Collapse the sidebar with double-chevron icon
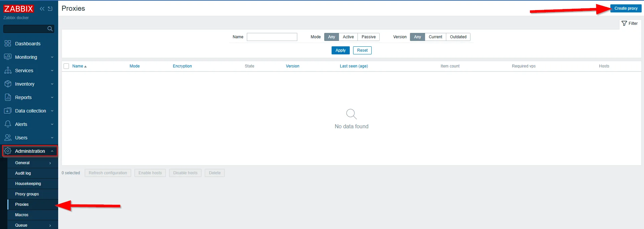Viewport: 644px width, 229px height. pos(42,9)
